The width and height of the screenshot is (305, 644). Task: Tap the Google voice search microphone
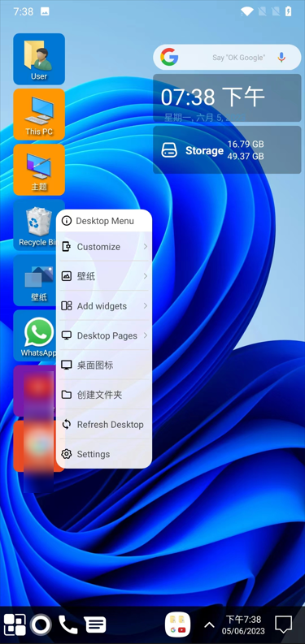281,57
